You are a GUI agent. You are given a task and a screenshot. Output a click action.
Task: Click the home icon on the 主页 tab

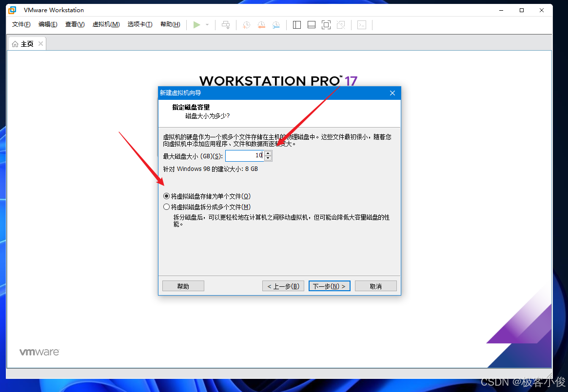tap(15, 44)
